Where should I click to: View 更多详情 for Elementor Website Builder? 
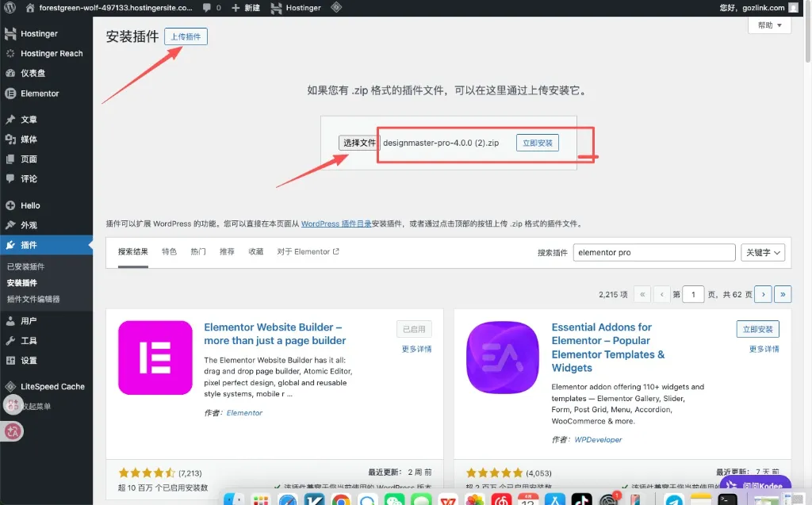point(417,349)
